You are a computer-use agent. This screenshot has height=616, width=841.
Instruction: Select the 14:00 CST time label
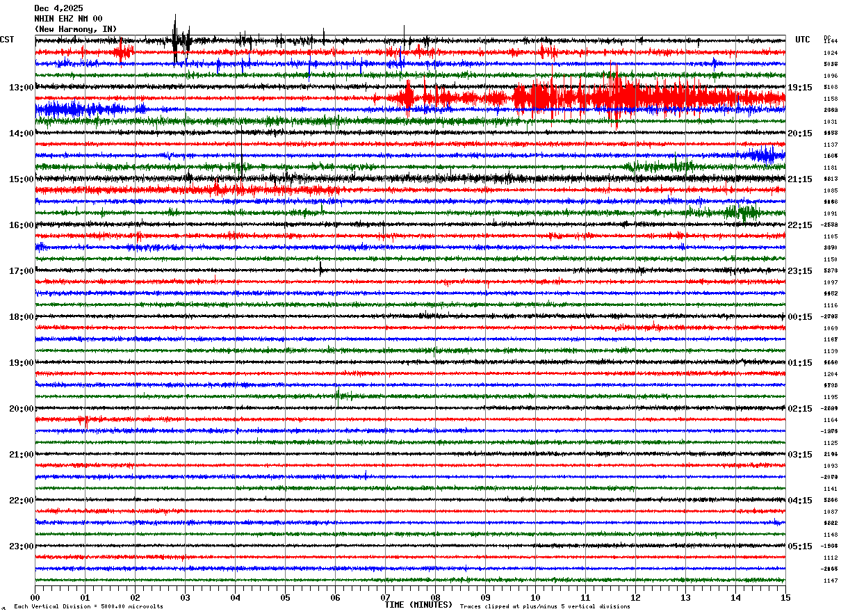click(x=21, y=133)
